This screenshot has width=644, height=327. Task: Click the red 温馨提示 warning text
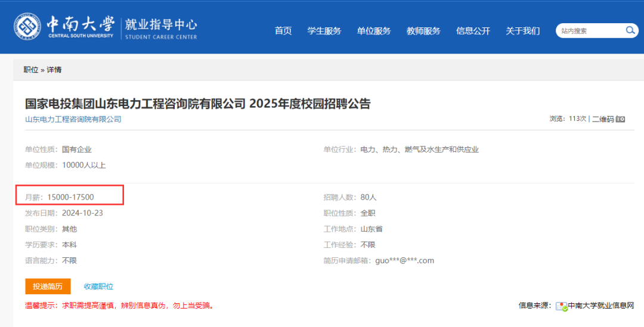120,306
